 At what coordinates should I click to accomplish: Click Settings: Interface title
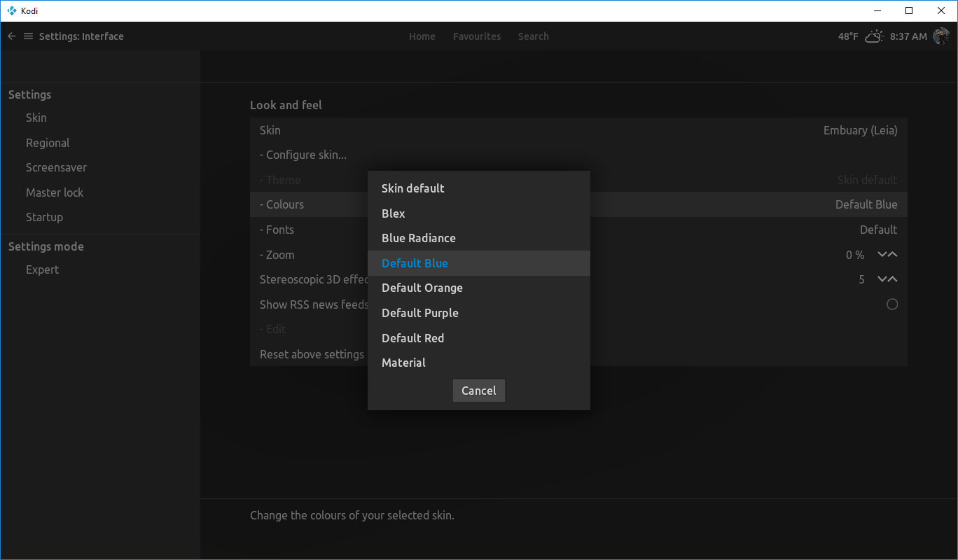[x=81, y=36]
